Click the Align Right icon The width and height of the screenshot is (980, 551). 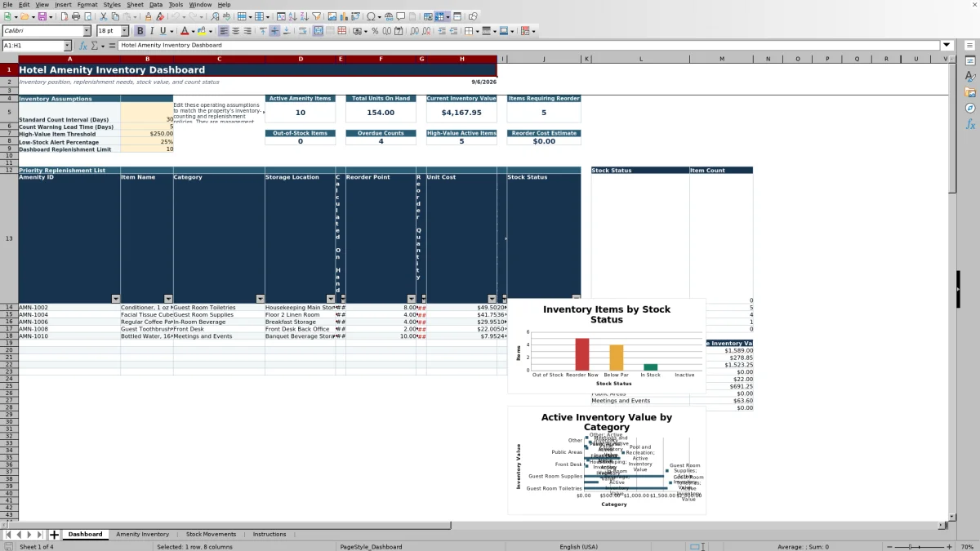(247, 31)
